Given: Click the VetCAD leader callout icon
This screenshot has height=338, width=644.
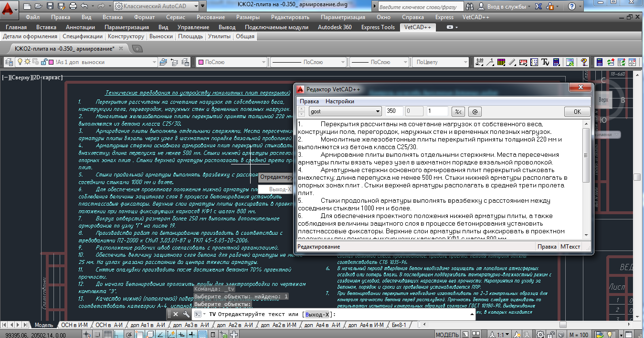Looking at the screenshot, I should [491, 62].
